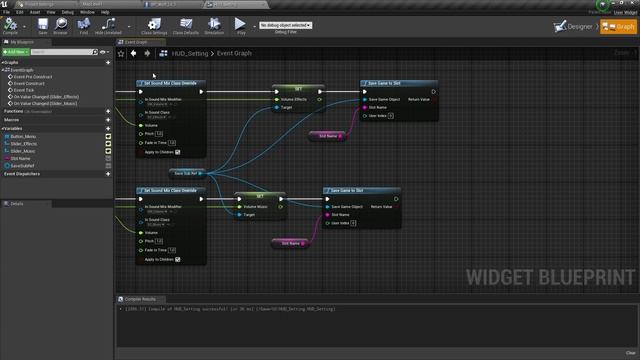Click lower Save Game to Slot node header
Screen dimensions: 640x360
tap(362, 191)
